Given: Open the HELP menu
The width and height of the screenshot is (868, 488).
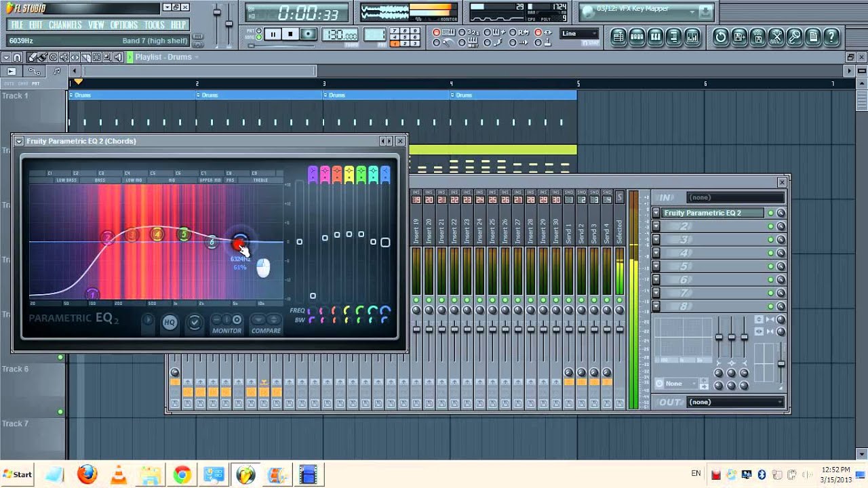Looking at the screenshot, I should (178, 25).
